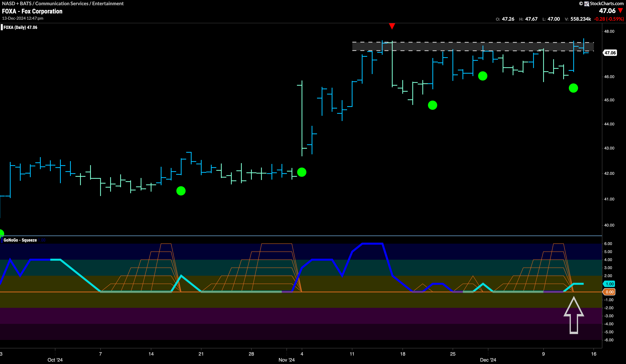
Task: Click the green dot under the Nov 22 bar
Action: (x=433, y=105)
